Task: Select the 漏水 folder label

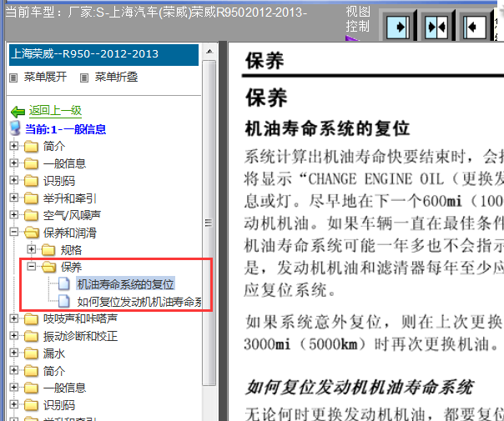Action: coord(54,353)
